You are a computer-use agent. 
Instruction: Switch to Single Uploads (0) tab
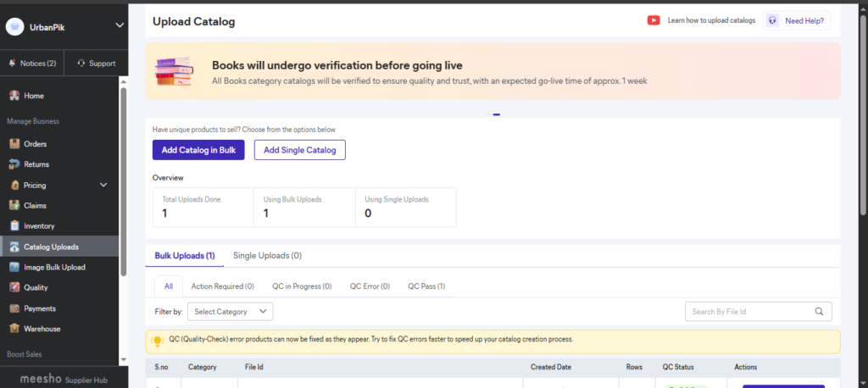coord(267,256)
